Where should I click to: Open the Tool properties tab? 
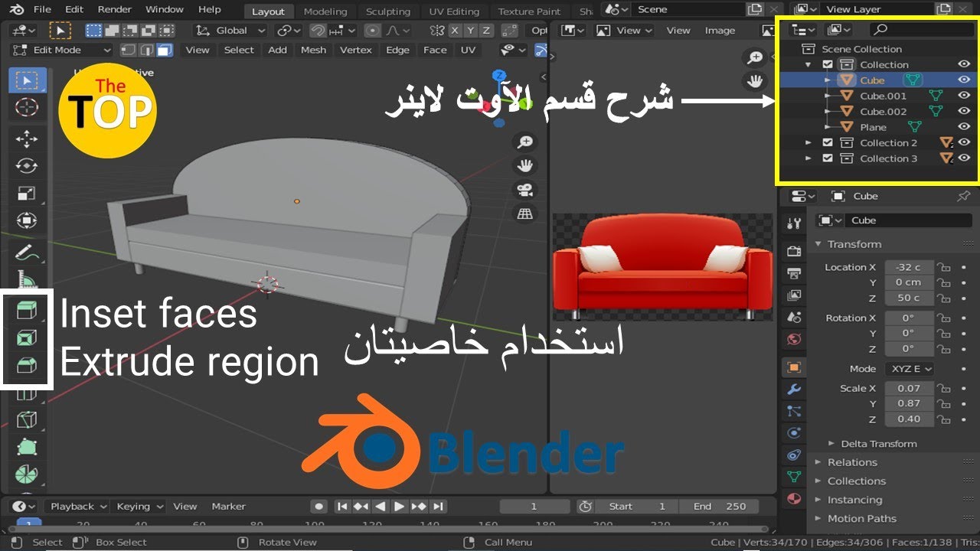[794, 223]
